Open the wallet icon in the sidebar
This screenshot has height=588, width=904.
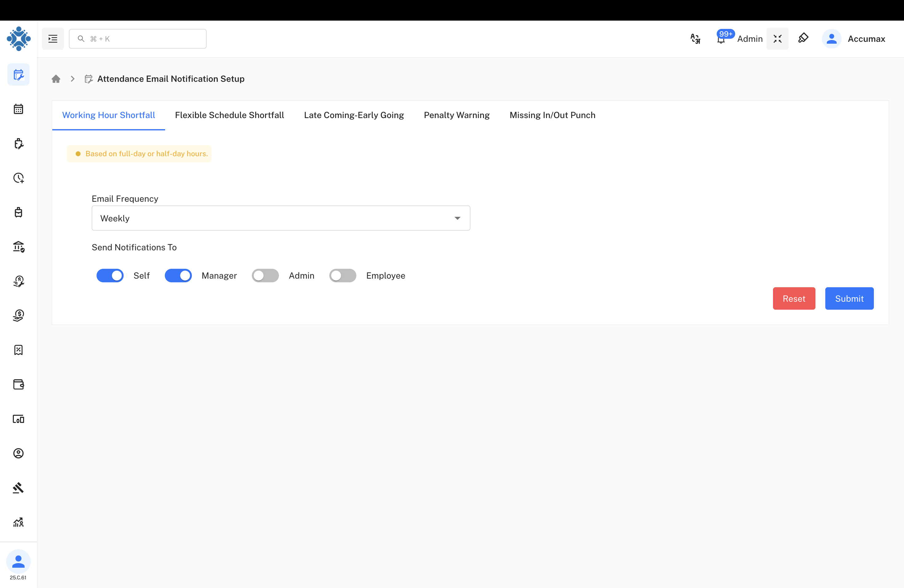(18, 384)
